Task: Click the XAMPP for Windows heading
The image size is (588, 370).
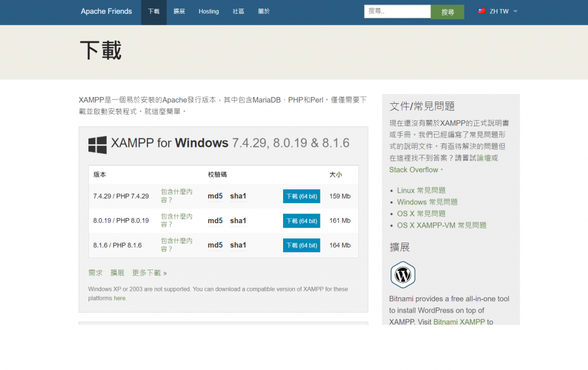Action: (230, 143)
